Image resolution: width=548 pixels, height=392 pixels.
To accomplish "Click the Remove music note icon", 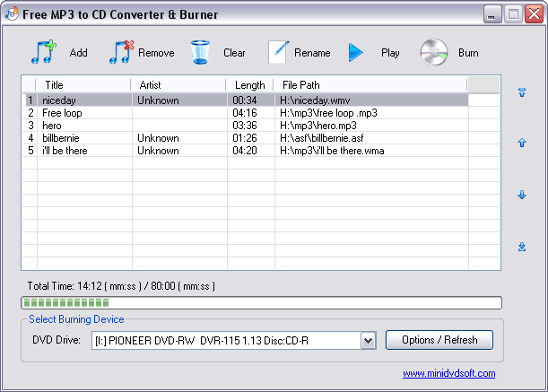I will (x=121, y=52).
